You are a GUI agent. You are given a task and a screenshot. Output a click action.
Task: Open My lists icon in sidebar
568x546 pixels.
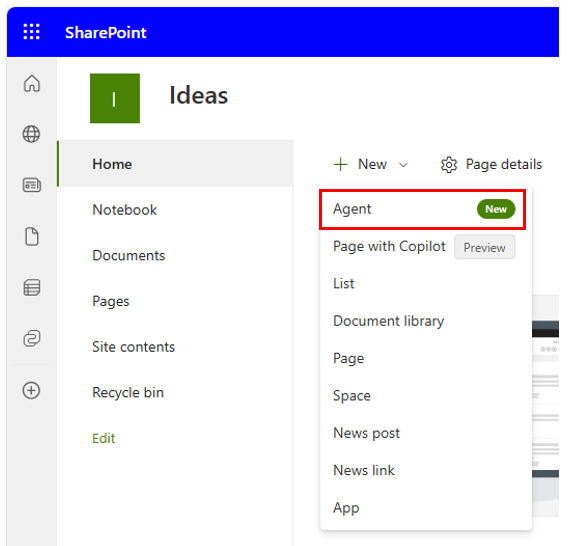coord(32,288)
